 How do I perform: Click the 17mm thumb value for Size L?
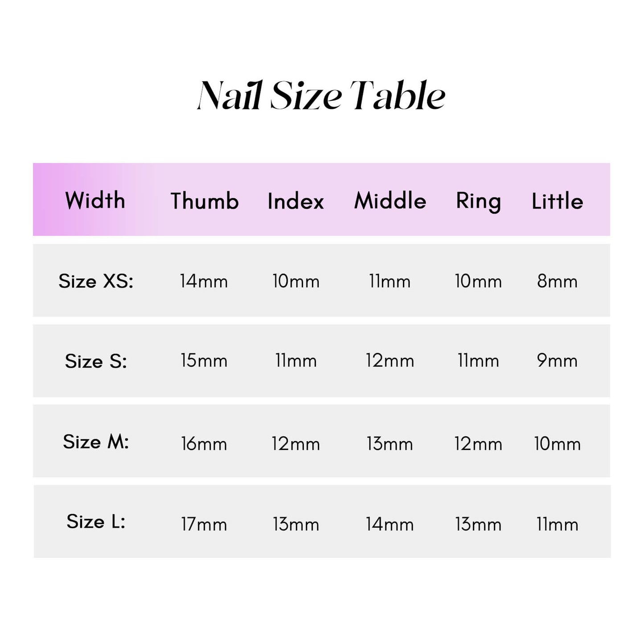(x=204, y=524)
